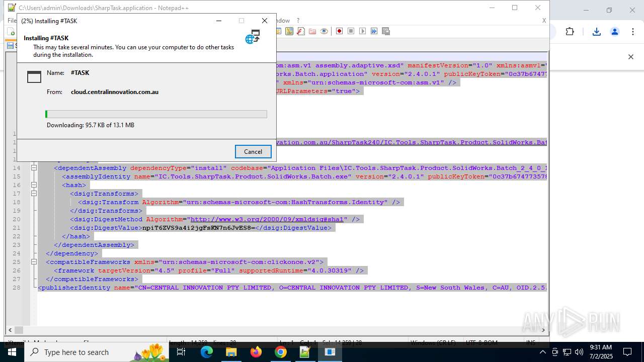The width and height of the screenshot is (644, 362).
Task: Click the DigestValue hash text on line 21
Action: [x=199, y=228]
